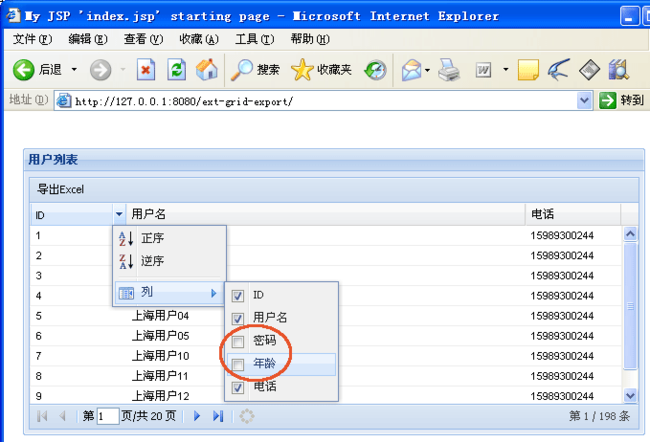Select the row 上海用户05

[x=325, y=336]
